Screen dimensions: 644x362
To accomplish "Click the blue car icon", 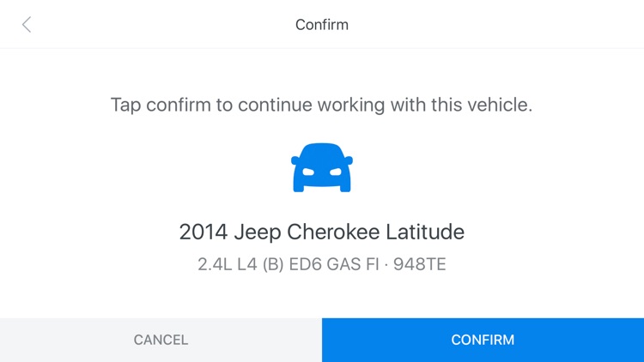I will (x=322, y=167).
